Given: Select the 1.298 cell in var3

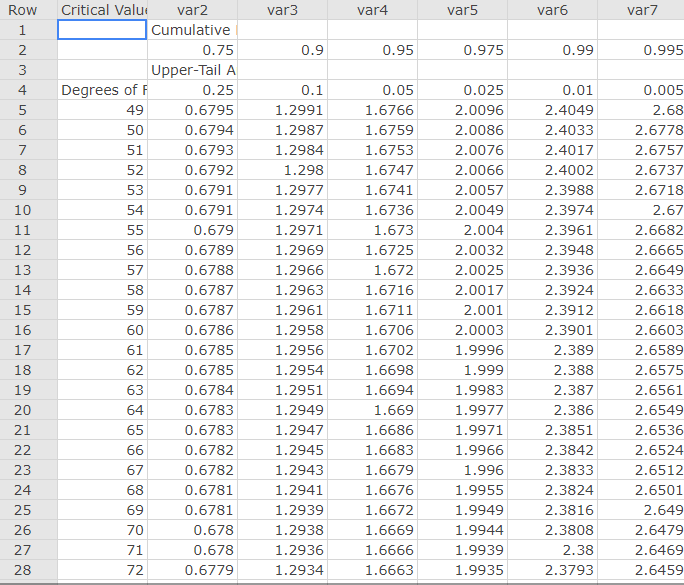Looking at the screenshot, I should (x=282, y=170).
